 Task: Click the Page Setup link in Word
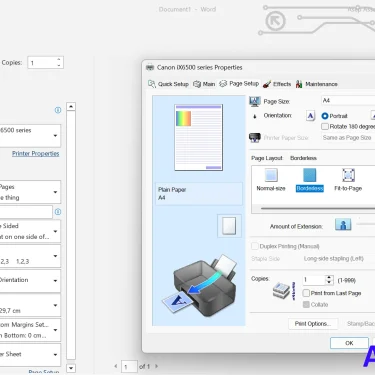pyautogui.click(x=44, y=372)
